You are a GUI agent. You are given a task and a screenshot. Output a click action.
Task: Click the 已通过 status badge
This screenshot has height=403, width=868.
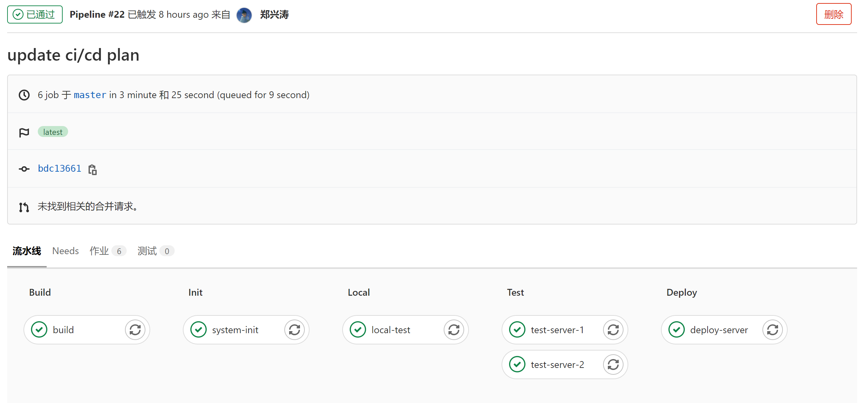click(35, 14)
